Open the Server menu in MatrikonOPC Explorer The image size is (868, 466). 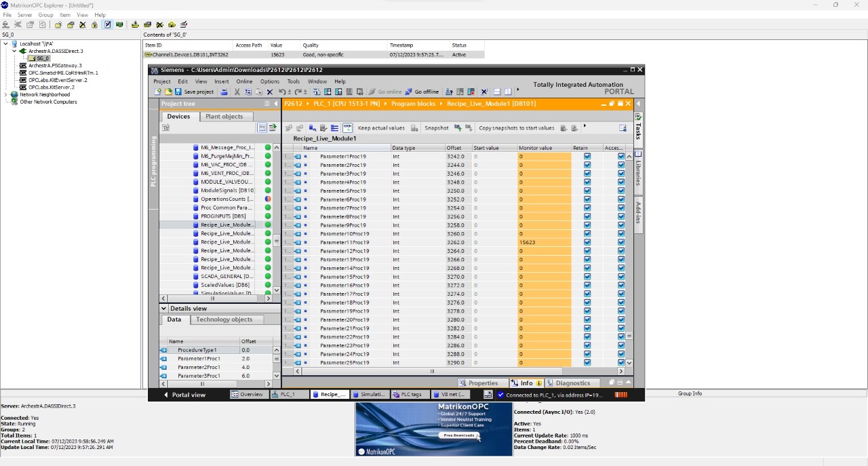point(24,15)
